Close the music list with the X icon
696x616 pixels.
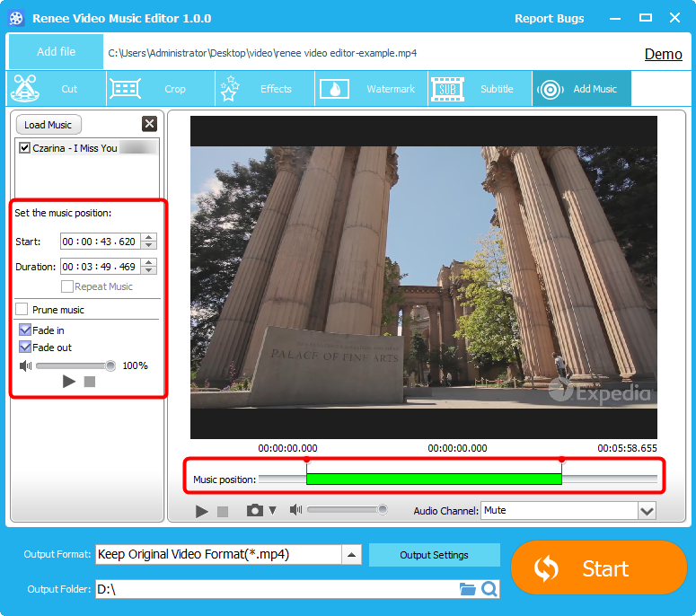(x=149, y=125)
